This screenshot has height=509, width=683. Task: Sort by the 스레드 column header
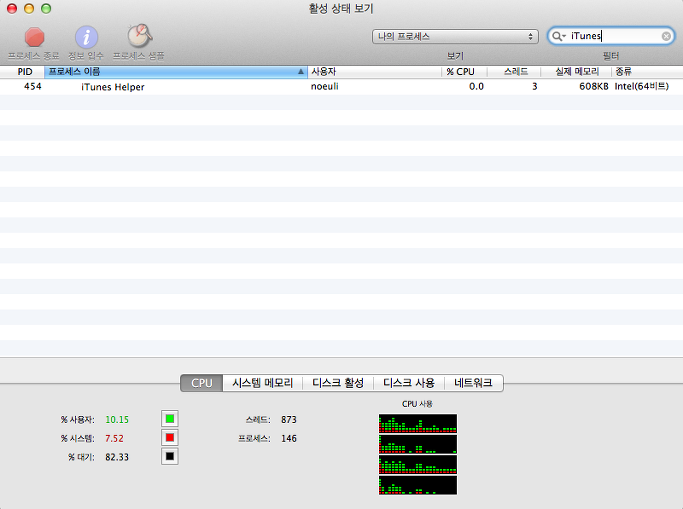click(x=514, y=72)
